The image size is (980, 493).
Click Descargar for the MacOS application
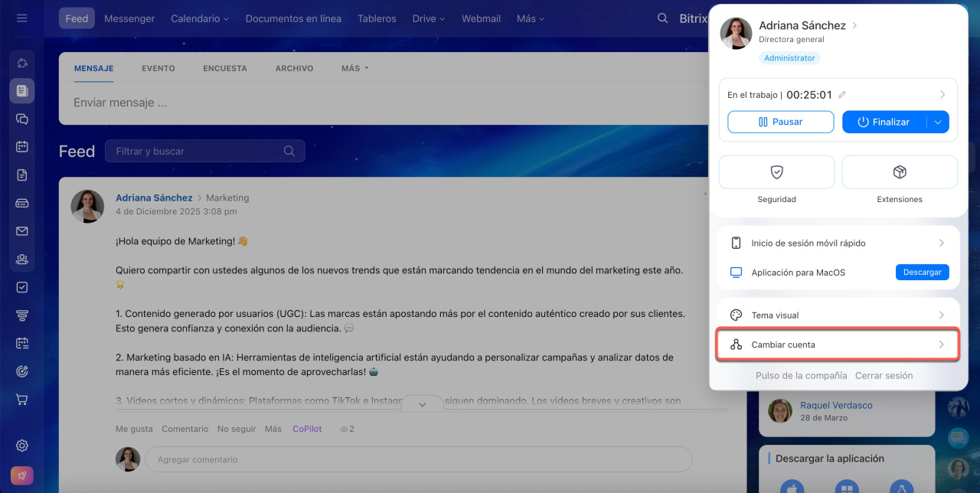coord(922,273)
